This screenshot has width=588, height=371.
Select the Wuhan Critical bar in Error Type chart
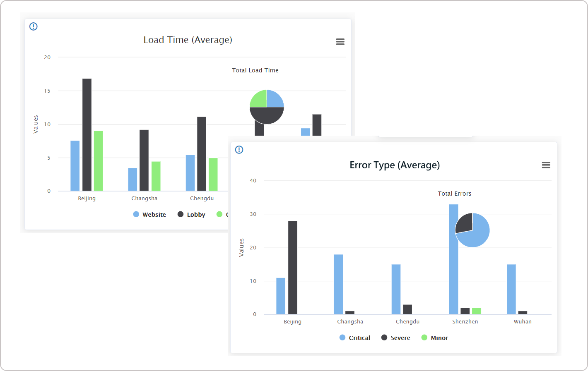click(x=511, y=289)
